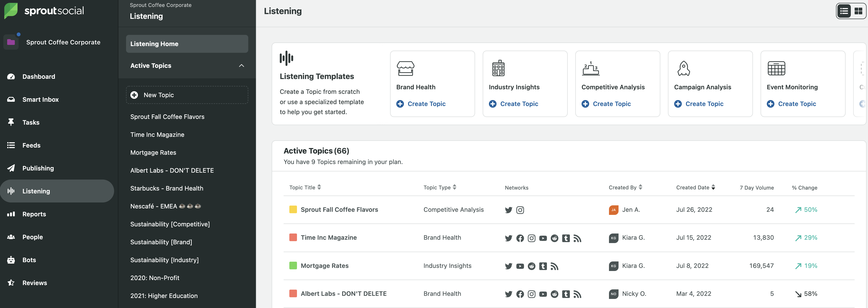Click the Industry Insights building icon
This screenshot has height=308, width=868.
(x=498, y=68)
